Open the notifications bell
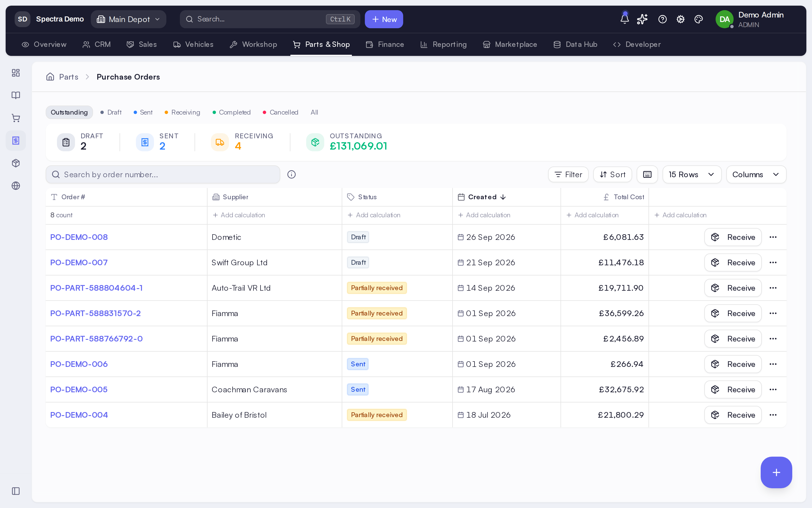The image size is (812, 508). point(625,19)
